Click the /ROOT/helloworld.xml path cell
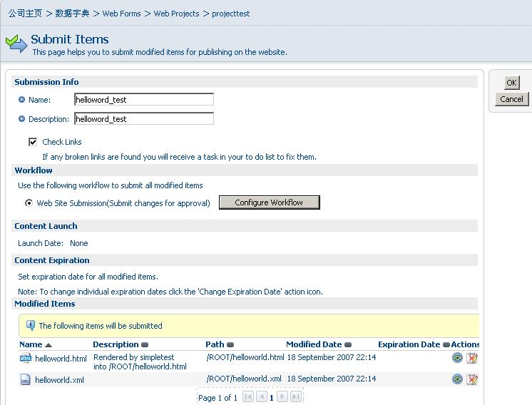The width and height of the screenshot is (532, 405). (x=244, y=379)
